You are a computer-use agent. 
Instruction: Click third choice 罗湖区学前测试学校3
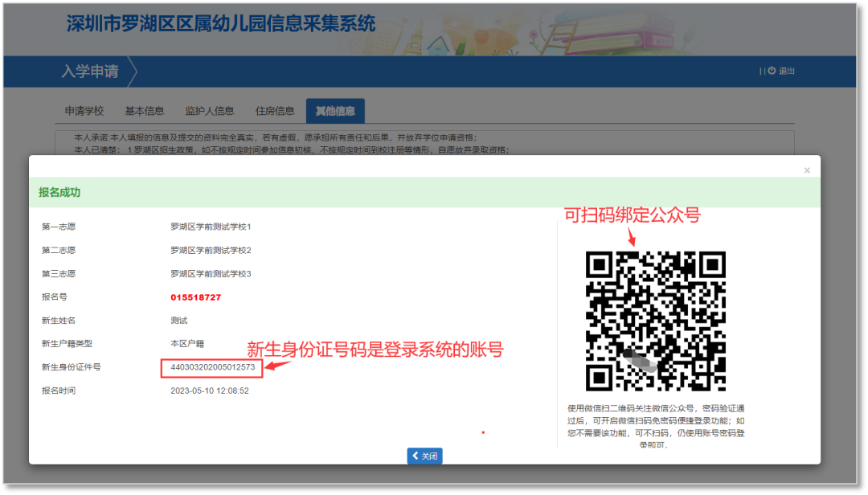tap(211, 273)
